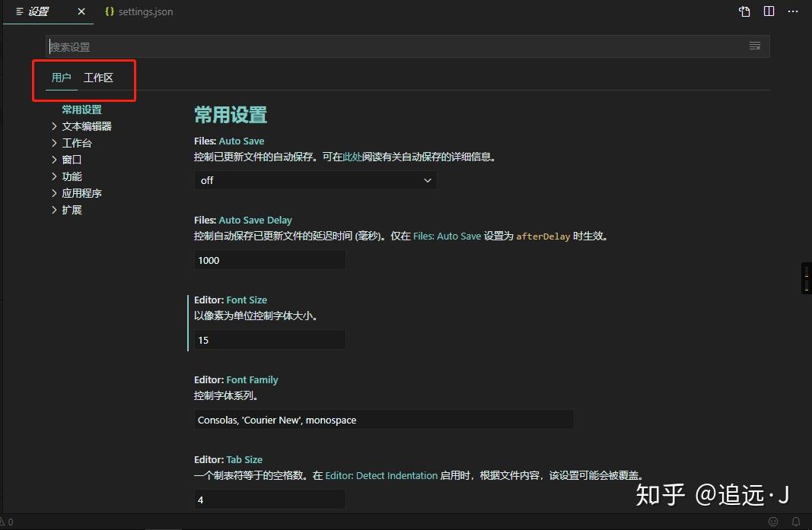Select the 用户 settings scope
Viewport: 812px width, 530px height.
[61, 77]
